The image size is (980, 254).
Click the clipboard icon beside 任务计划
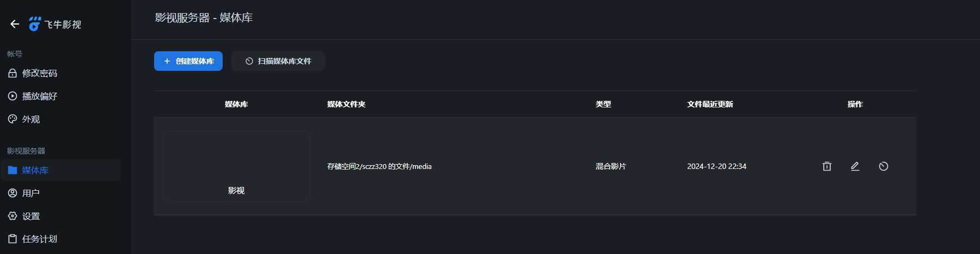[13, 239]
